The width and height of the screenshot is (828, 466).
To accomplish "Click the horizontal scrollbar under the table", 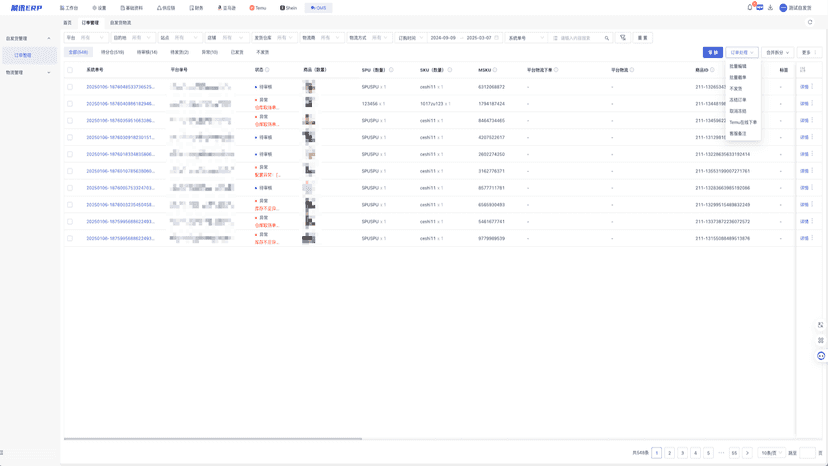I will coord(213,439).
